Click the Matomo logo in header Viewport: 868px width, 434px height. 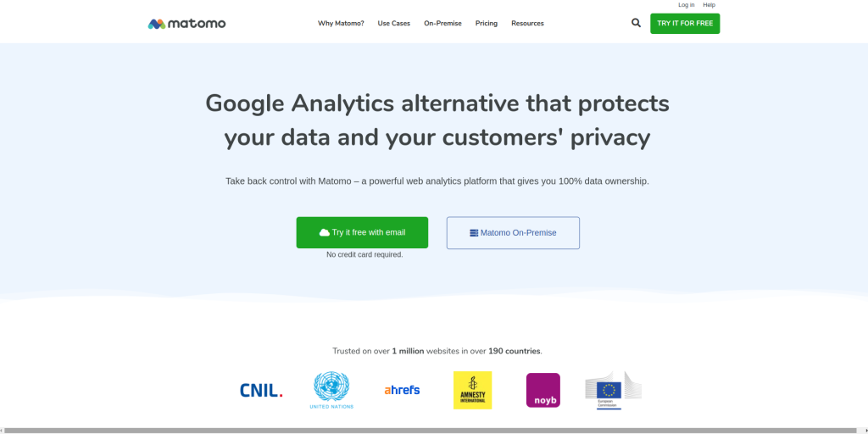tap(186, 24)
